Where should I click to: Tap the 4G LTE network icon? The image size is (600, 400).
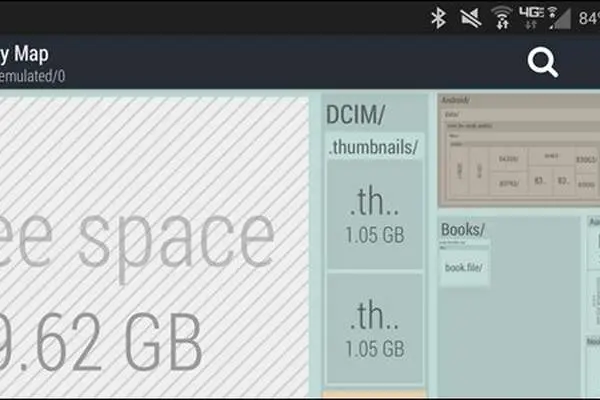531,17
